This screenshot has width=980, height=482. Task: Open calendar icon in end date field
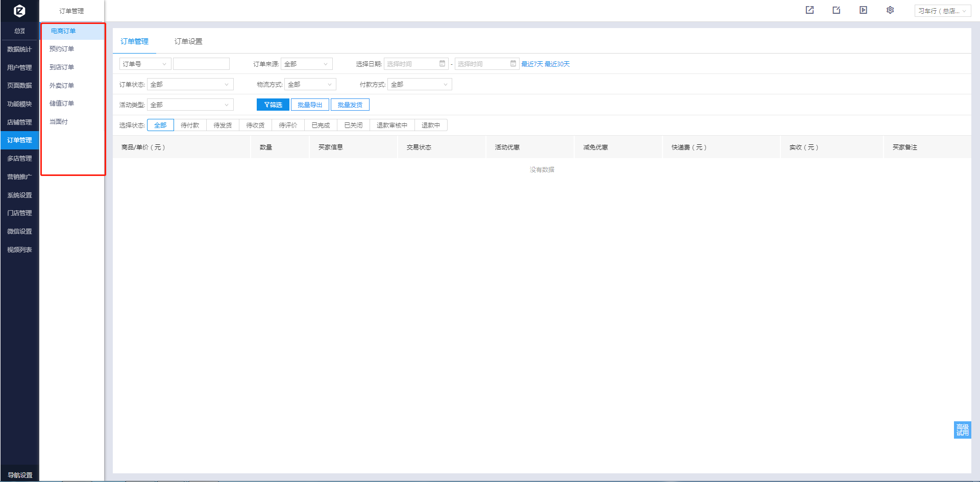coord(513,64)
